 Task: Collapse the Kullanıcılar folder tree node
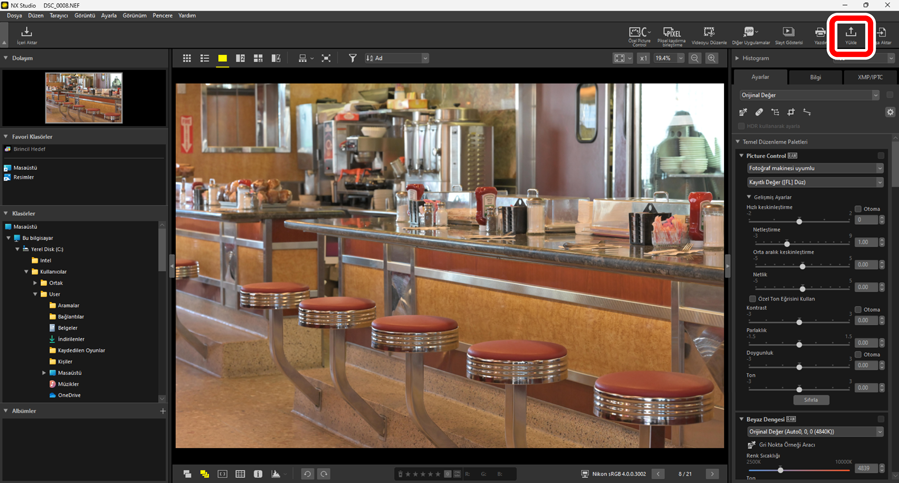(x=27, y=272)
